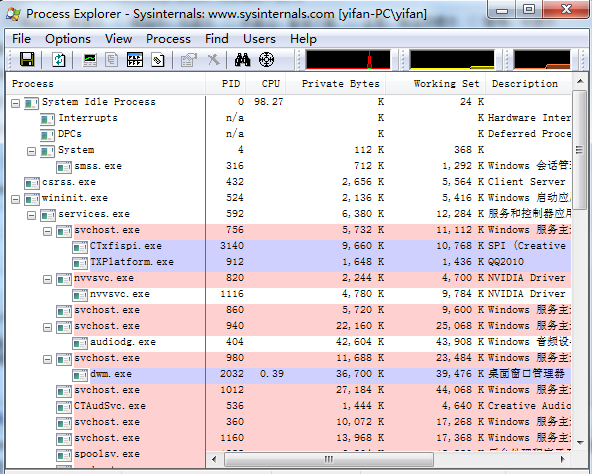Collapse svchost.exe PID 756 node
The width and height of the screenshot is (592, 474).
(x=48, y=232)
